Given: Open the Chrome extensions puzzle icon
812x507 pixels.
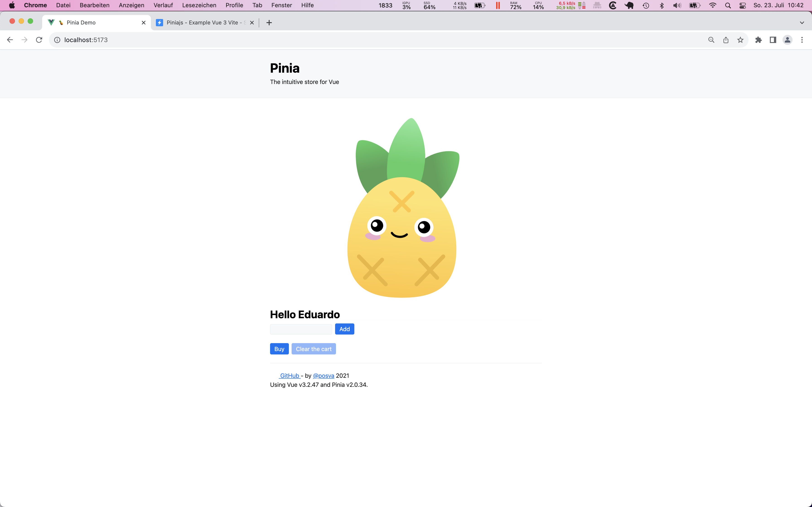Looking at the screenshot, I should tap(758, 40).
